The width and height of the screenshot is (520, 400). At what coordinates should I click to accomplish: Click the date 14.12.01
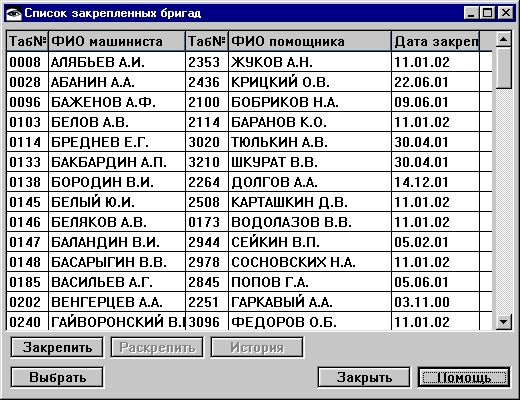pos(422,182)
